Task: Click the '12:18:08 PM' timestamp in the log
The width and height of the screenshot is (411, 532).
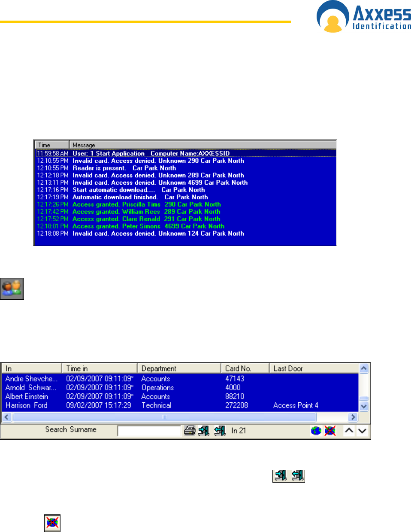Action: coord(53,234)
